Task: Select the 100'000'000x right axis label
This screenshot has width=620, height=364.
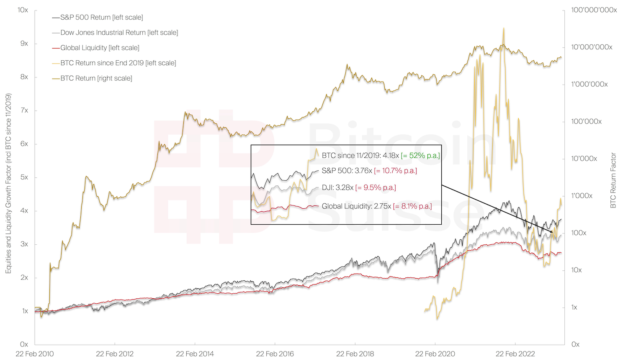Action: pos(594,10)
